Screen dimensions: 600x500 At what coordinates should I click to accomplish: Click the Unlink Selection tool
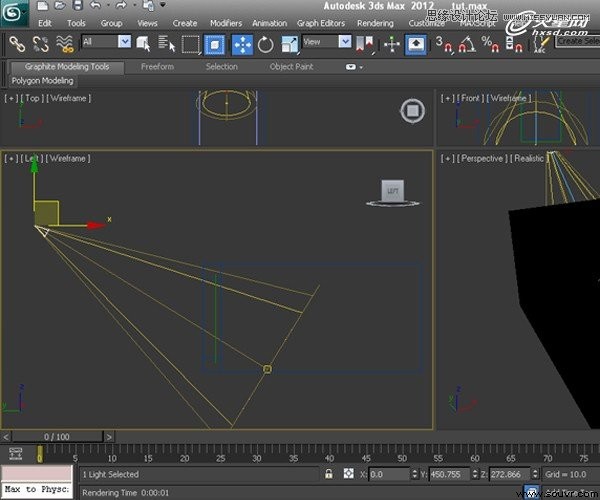point(40,43)
